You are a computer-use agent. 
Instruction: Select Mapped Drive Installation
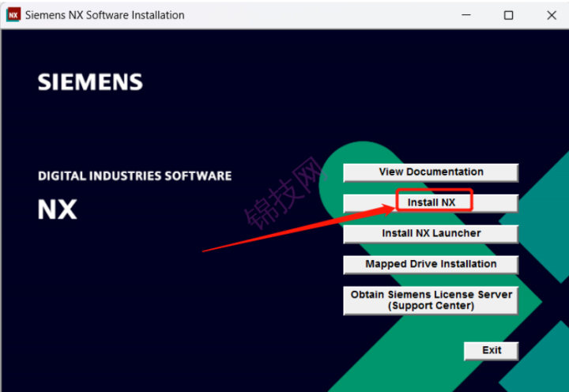pos(431,265)
